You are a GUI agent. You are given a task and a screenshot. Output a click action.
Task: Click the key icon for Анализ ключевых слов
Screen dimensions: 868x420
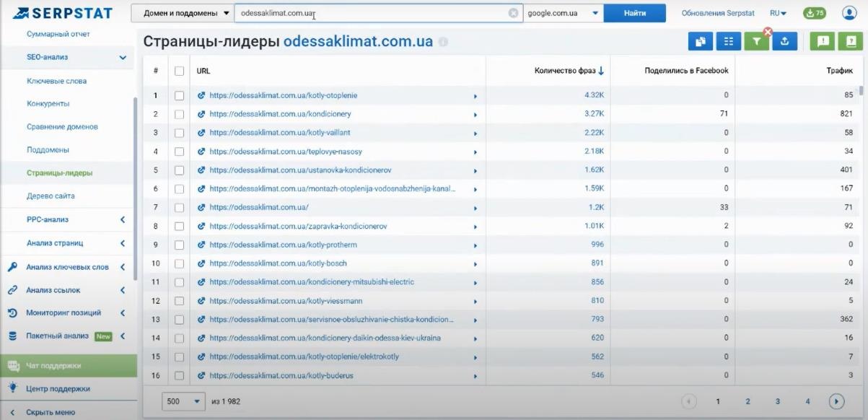point(12,267)
